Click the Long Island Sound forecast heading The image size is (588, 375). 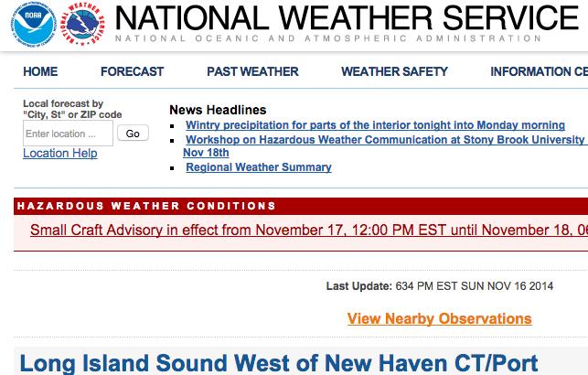coord(279,363)
